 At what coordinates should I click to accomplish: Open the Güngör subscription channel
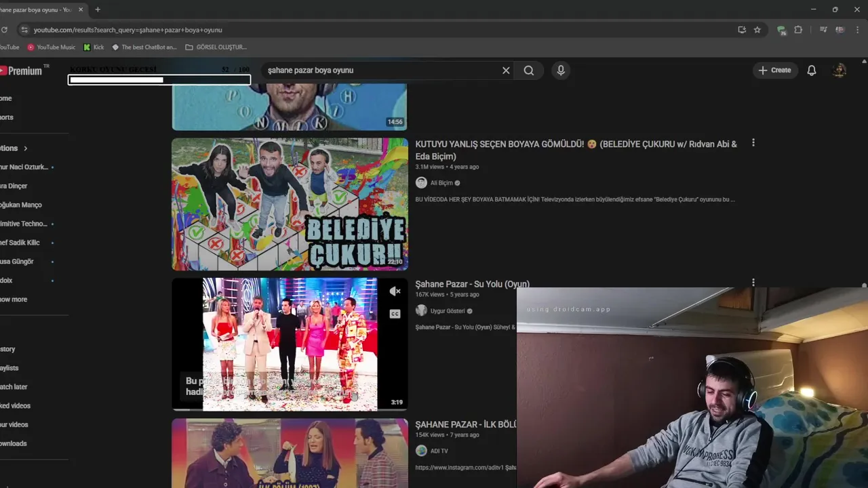coord(17,262)
